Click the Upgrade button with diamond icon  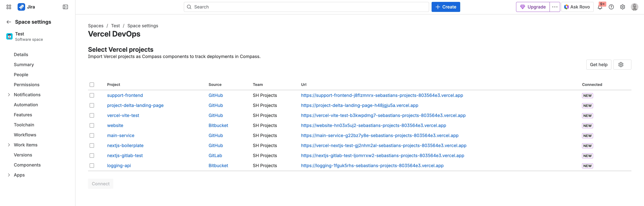(x=533, y=7)
